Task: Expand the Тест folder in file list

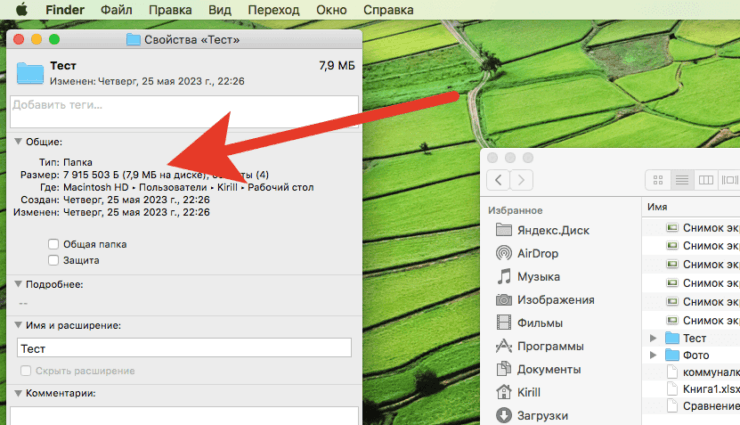Action: click(654, 338)
